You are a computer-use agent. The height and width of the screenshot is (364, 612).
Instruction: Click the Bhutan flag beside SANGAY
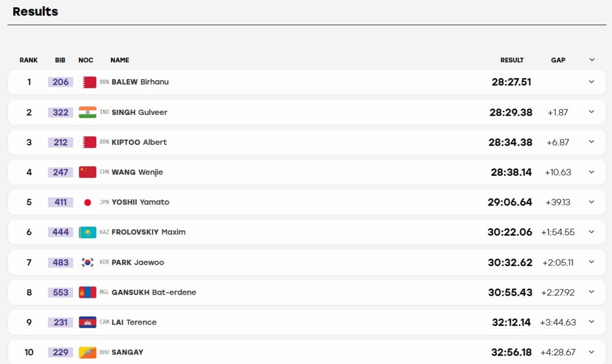coord(87,352)
